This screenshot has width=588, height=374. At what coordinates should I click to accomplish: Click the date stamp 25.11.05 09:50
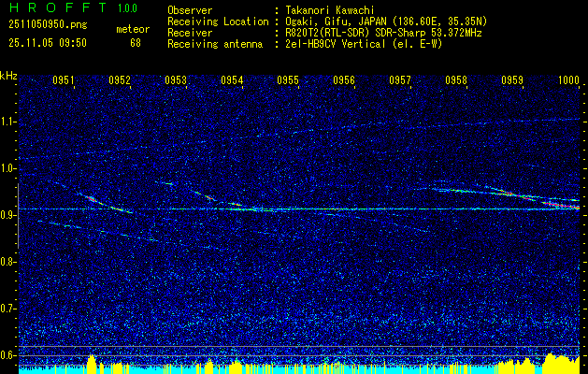[48, 43]
